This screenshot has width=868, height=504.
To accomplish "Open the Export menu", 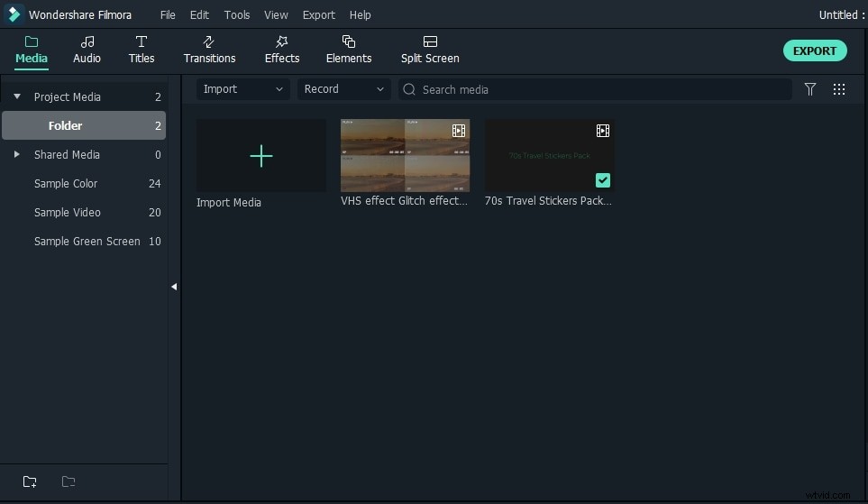I will [319, 15].
